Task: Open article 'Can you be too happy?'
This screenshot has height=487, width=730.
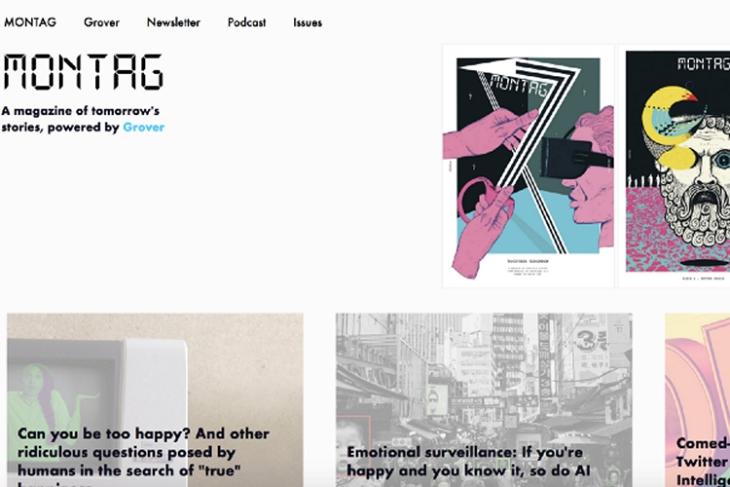Action: pos(143,456)
